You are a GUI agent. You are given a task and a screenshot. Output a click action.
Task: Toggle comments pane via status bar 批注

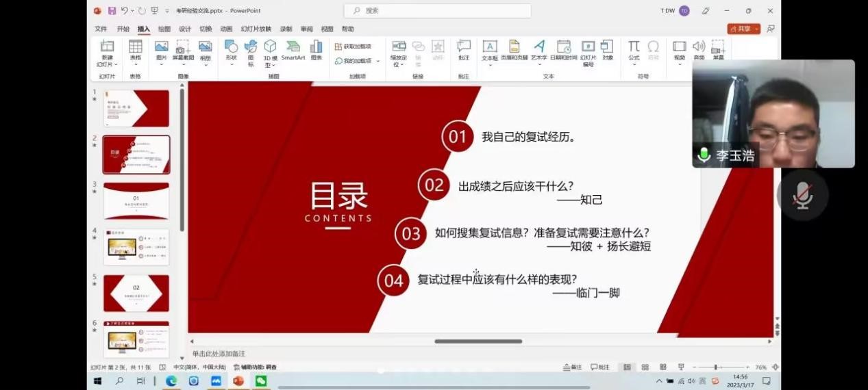pos(600,367)
